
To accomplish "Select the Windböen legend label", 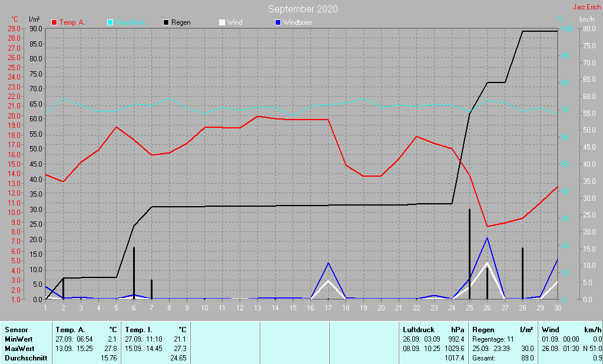I will (x=298, y=22).
